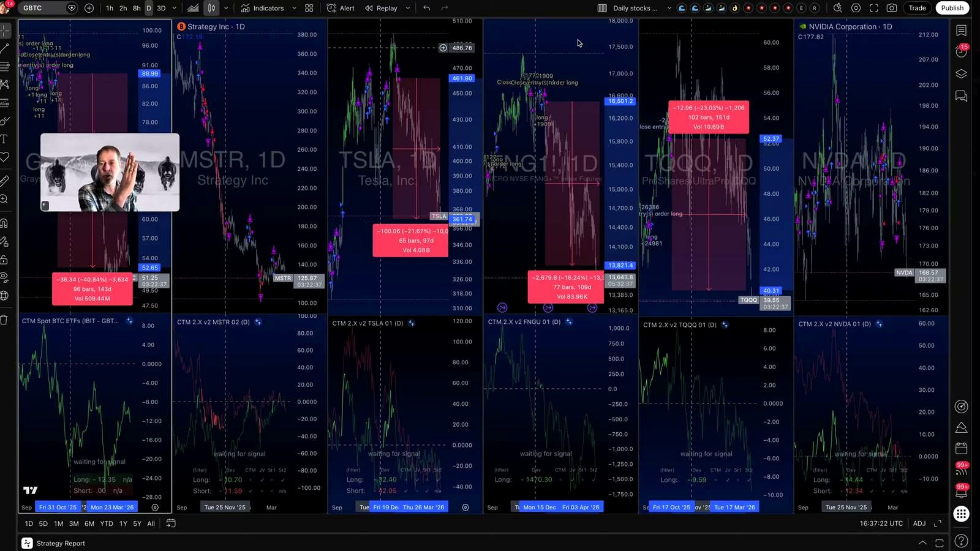
Task: Open chart settings hexagon icon
Action: (856, 8)
